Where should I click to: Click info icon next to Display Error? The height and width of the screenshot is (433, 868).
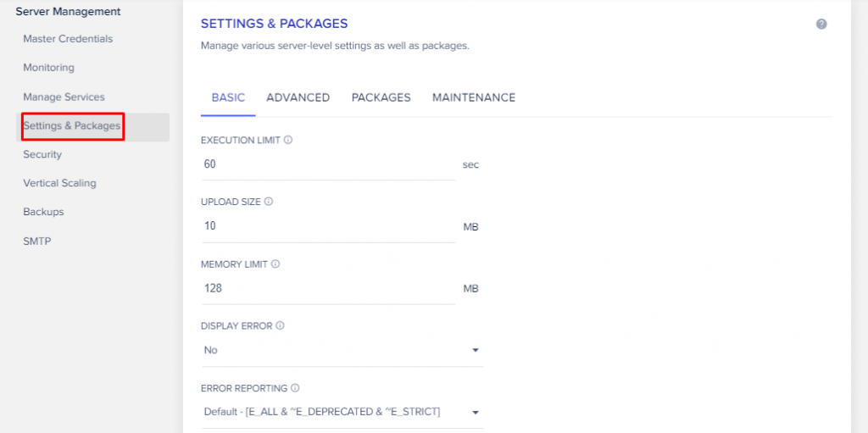pos(280,325)
